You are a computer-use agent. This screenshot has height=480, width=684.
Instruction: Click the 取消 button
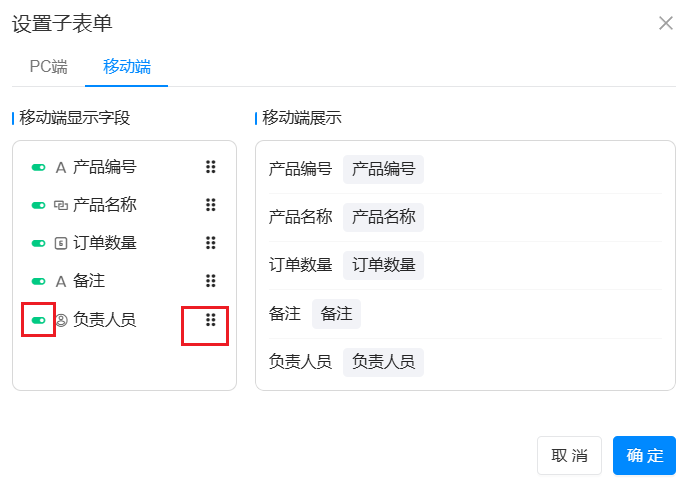569,455
